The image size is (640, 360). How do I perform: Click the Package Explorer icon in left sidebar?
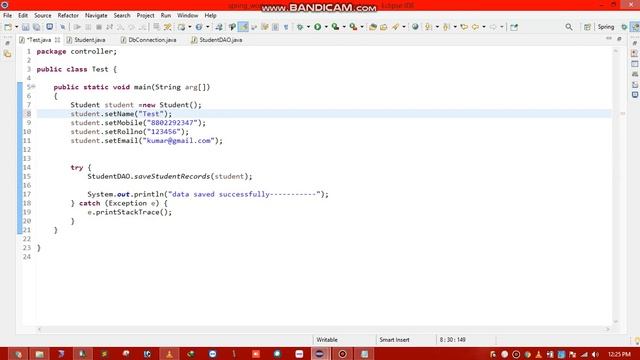[x=7, y=54]
